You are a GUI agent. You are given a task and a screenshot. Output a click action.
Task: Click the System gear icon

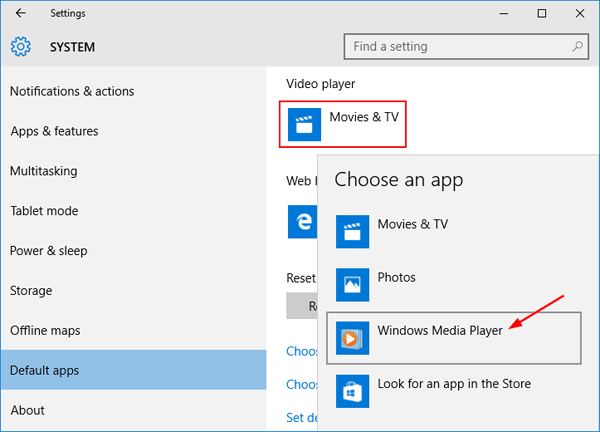(21, 47)
